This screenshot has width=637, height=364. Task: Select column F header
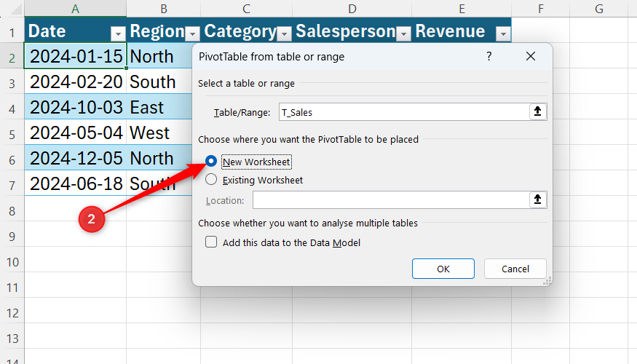[x=541, y=9]
